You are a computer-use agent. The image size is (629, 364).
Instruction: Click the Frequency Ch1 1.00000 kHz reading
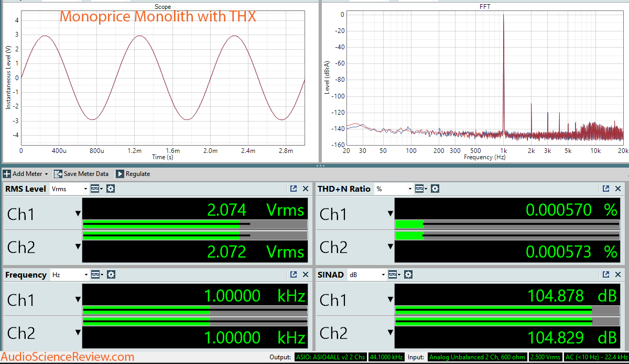coord(254,296)
